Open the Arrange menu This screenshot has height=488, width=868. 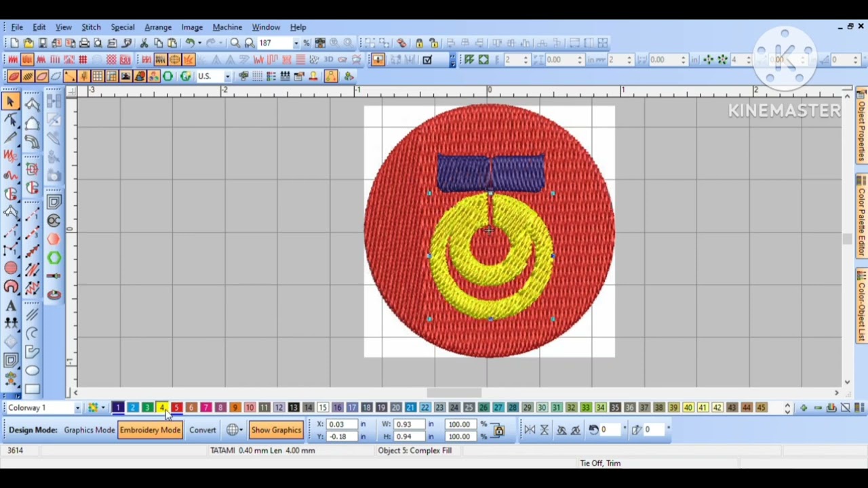click(158, 27)
